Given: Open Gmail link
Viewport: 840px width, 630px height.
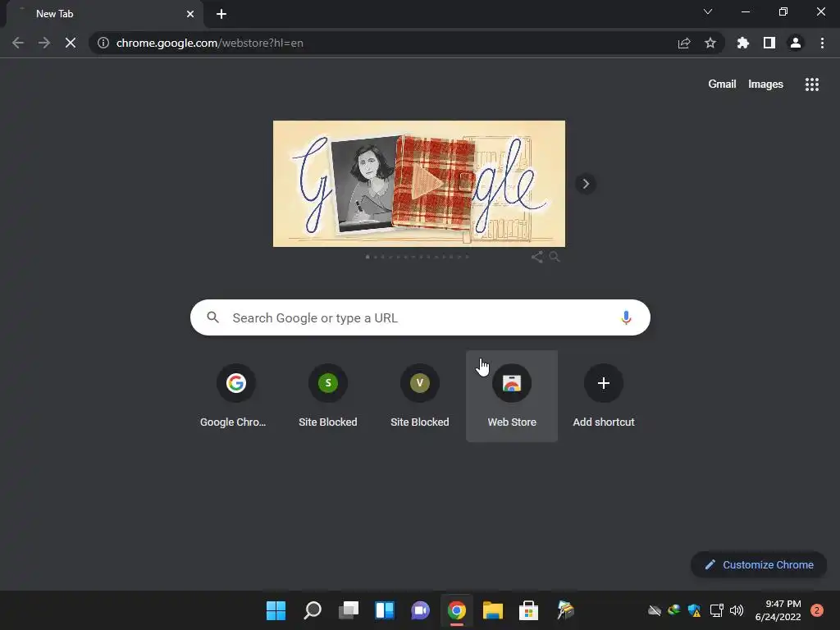Looking at the screenshot, I should [722, 84].
